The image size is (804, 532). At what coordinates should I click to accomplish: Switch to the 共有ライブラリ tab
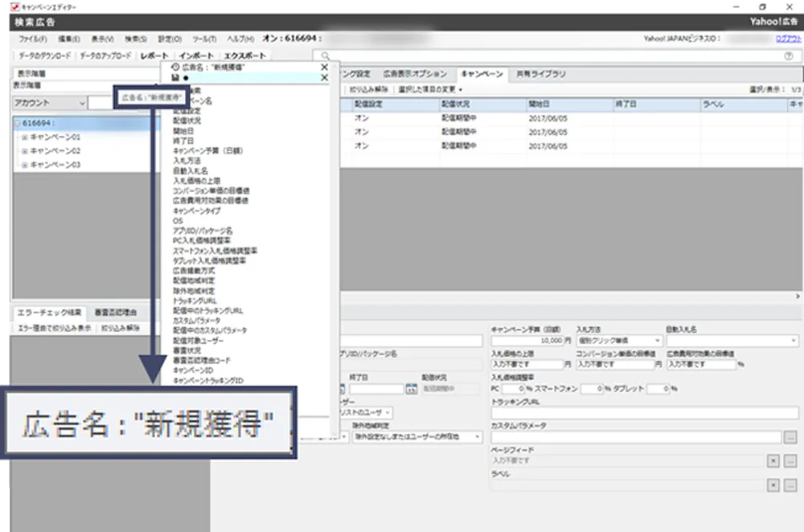541,74
